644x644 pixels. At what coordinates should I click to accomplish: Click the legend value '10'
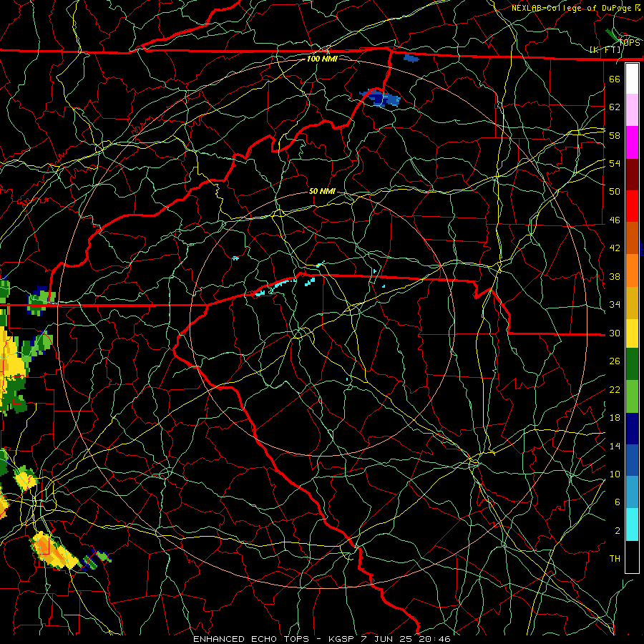click(615, 474)
